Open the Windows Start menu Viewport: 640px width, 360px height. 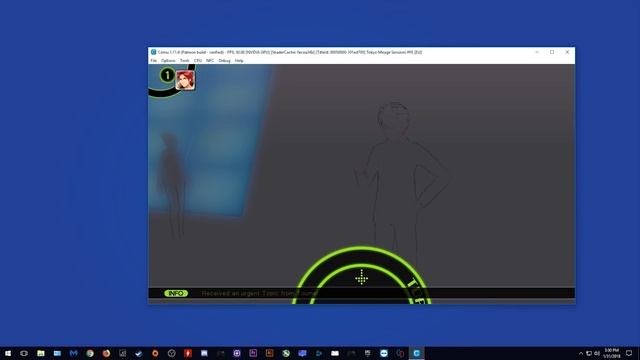coord(8,353)
